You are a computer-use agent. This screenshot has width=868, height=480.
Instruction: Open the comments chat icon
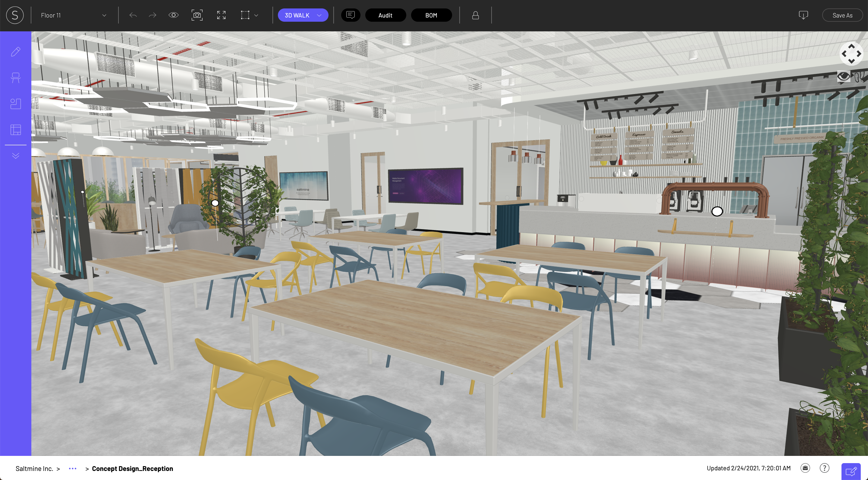point(351,15)
